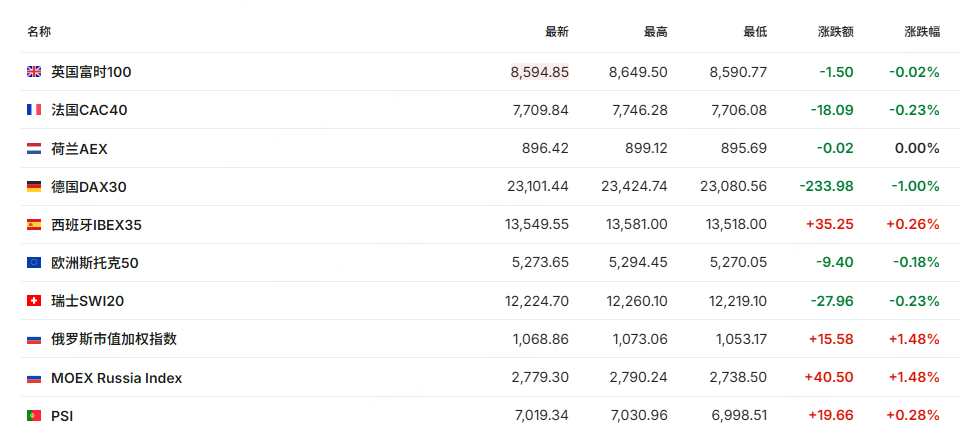Viewport: 960px width, 433px height.
Task: Click the Portugal flag icon beside PSI
Action: [34, 416]
